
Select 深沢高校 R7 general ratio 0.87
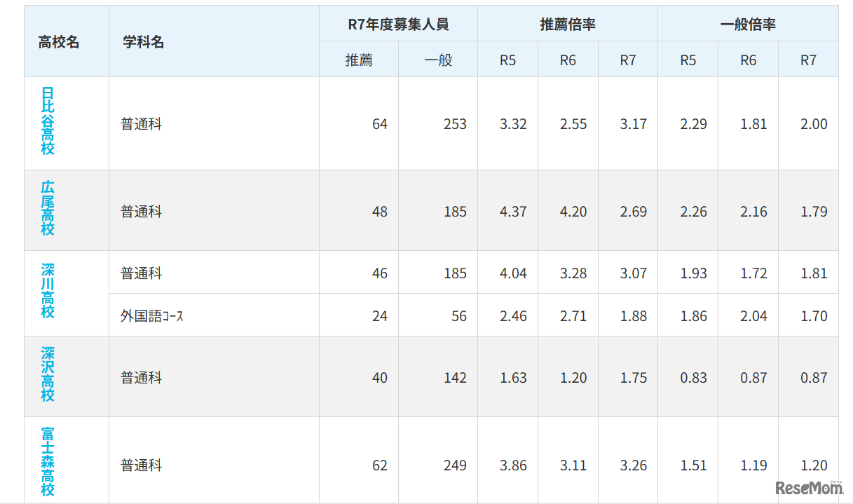tap(814, 378)
